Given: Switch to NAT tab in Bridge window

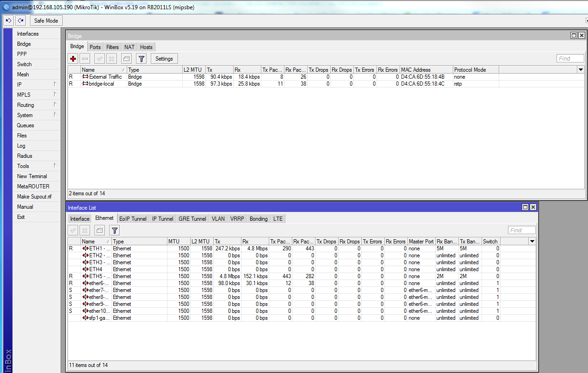Looking at the screenshot, I should (x=130, y=47).
